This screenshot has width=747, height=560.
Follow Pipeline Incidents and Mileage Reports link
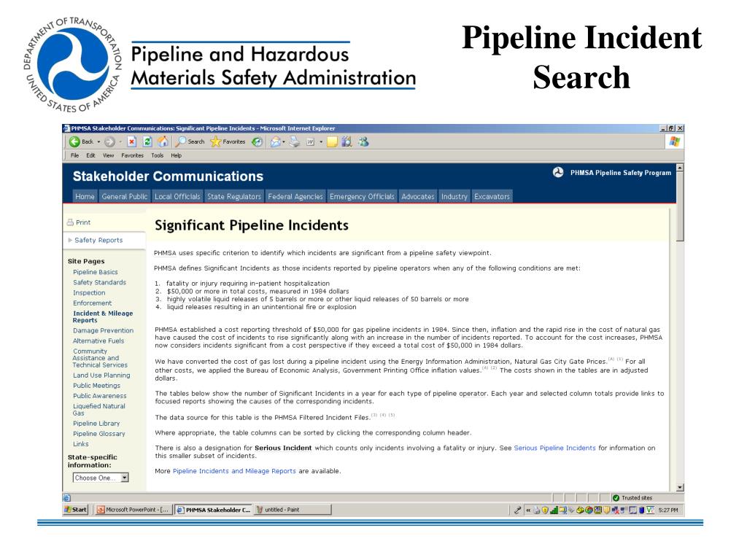(234, 471)
